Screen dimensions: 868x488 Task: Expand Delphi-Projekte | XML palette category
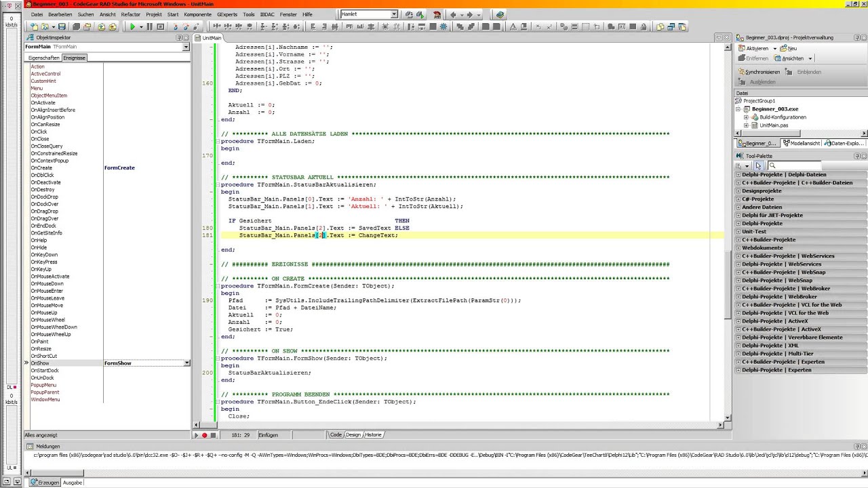(x=738, y=346)
